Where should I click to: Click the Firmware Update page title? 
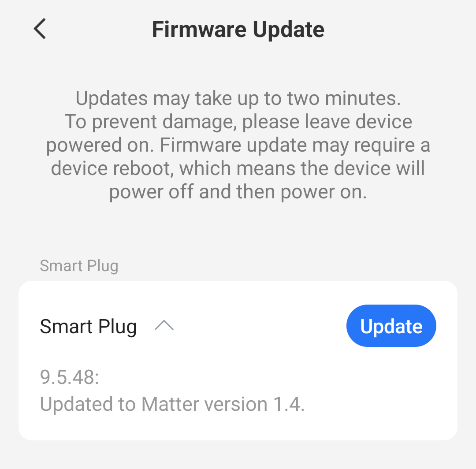(x=238, y=30)
